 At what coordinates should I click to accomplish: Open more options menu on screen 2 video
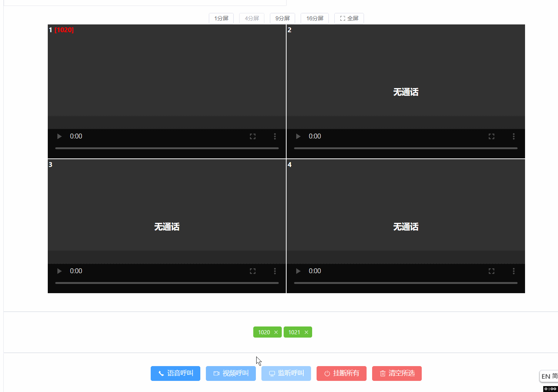514,136
